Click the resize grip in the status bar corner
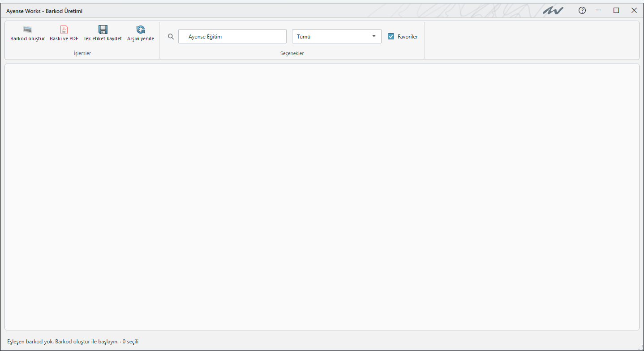Screen dimensions: 644x351 point(640,347)
